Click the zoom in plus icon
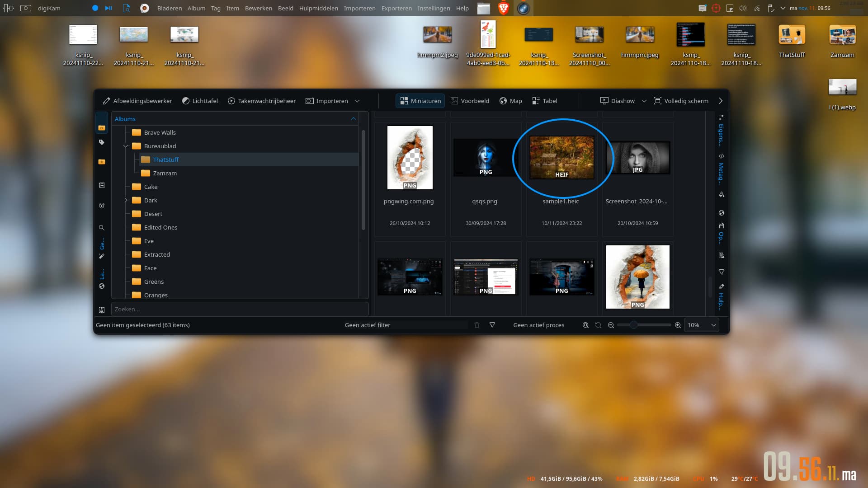The height and width of the screenshot is (488, 868). 678,325
